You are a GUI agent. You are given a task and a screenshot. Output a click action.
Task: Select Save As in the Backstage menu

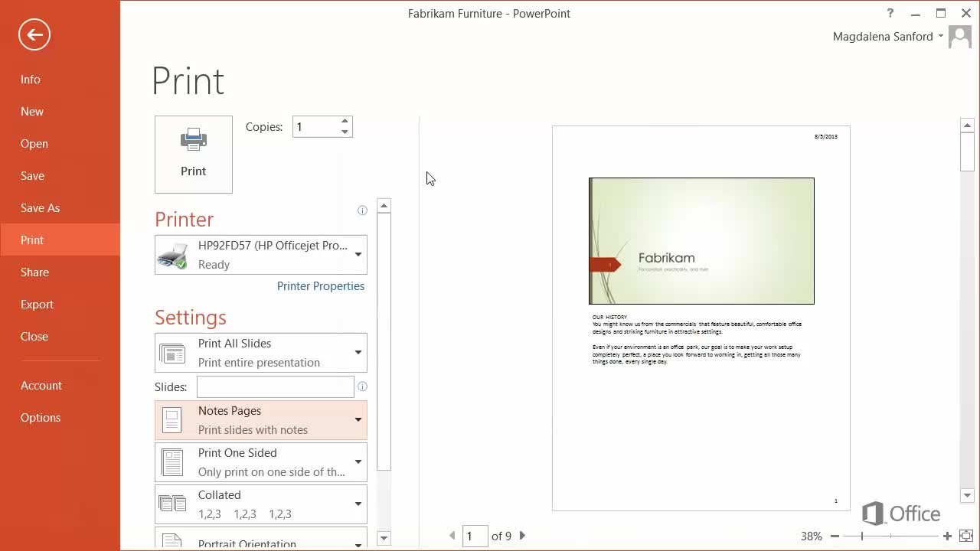60,208
